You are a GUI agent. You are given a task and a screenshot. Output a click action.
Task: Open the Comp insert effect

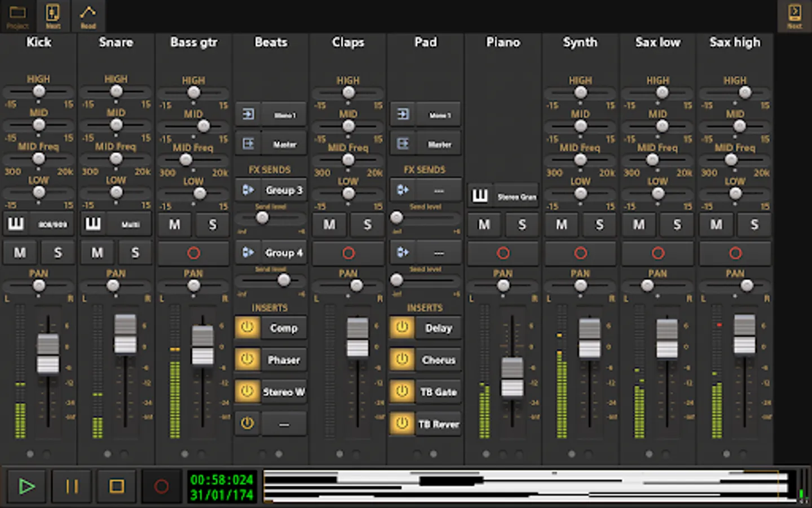pos(284,327)
